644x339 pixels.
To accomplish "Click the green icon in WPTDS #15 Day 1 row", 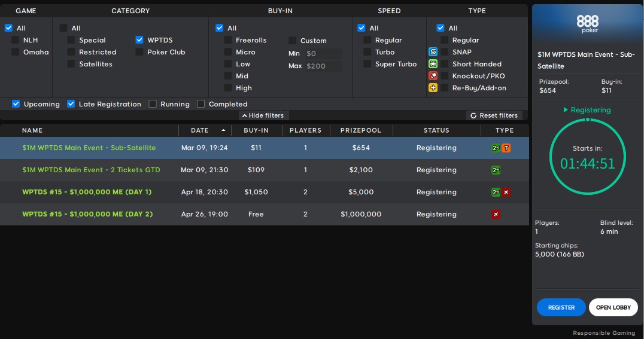I will tap(496, 192).
